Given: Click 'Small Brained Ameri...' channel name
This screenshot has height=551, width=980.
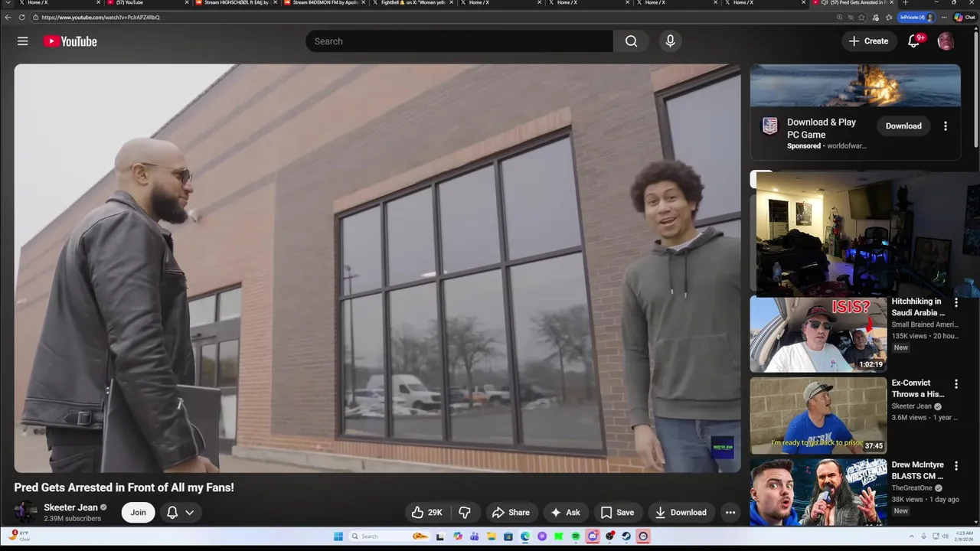Looking at the screenshot, I should 924,324.
